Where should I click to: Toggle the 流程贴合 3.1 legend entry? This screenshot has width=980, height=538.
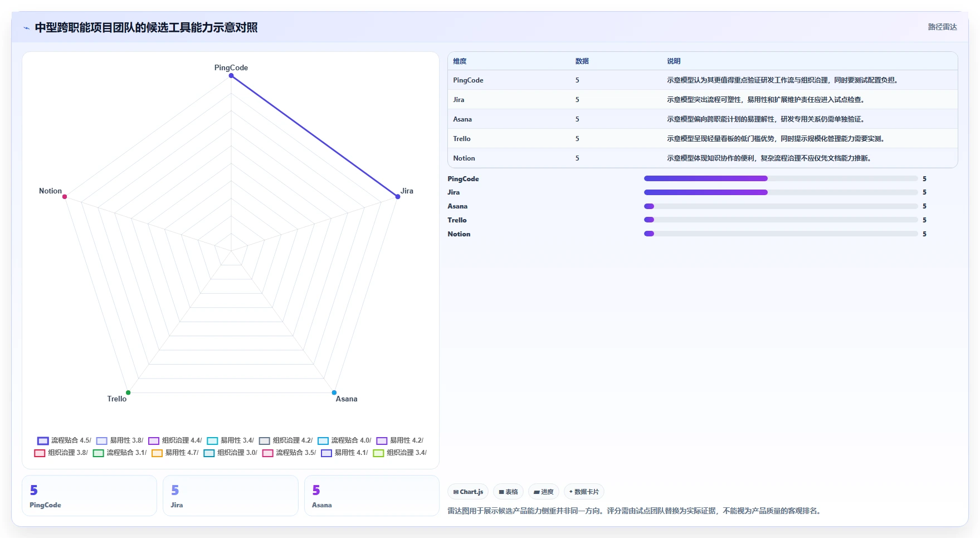click(120, 453)
